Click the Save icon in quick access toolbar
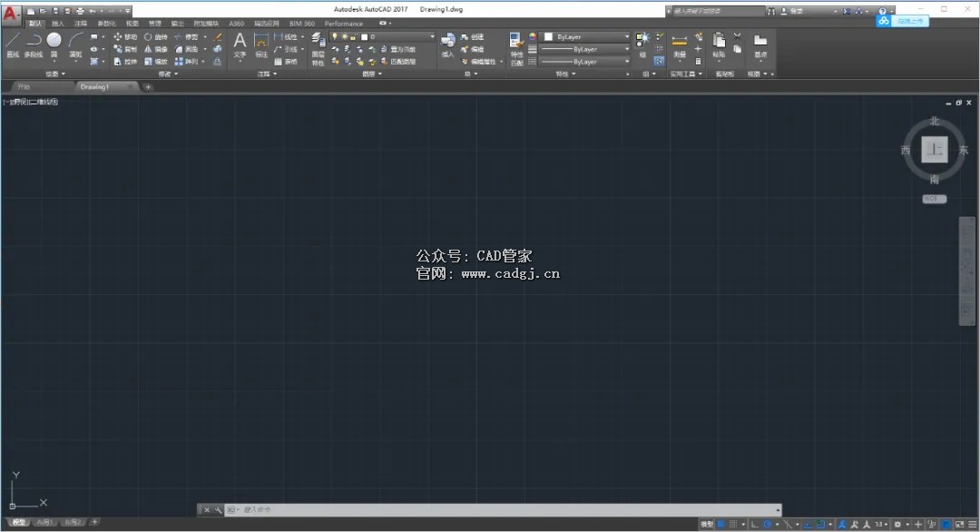 point(55,11)
